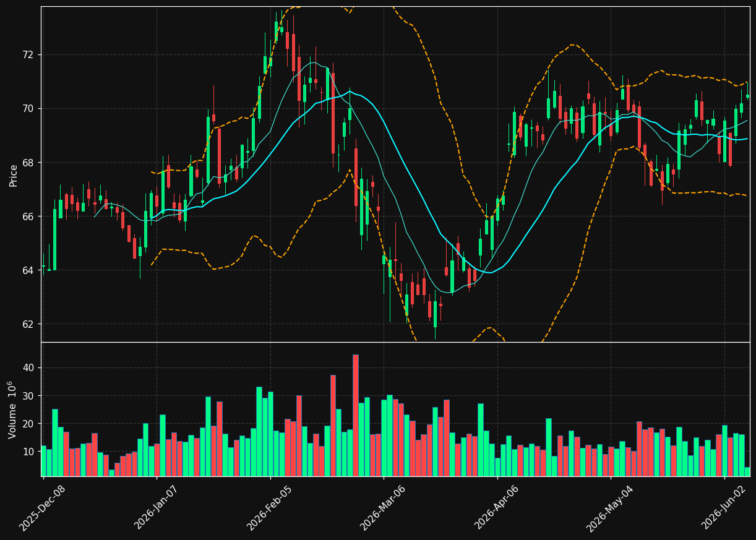756x540 pixels.
Task: Click the 2026-Apr-06 date label
Action: (x=497, y=508)
